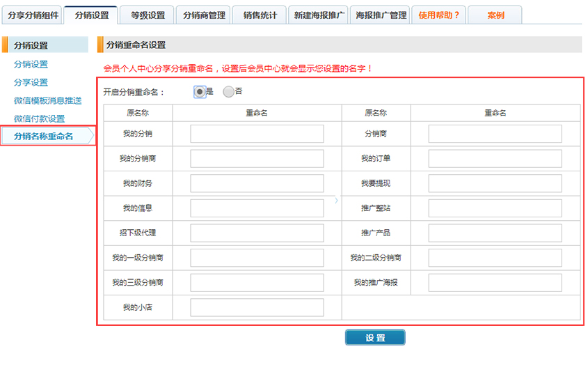Click rename field for 我的小店
The width and height of the screenshot is (588, 365).
pyautogui.click(x=257, y=307)
